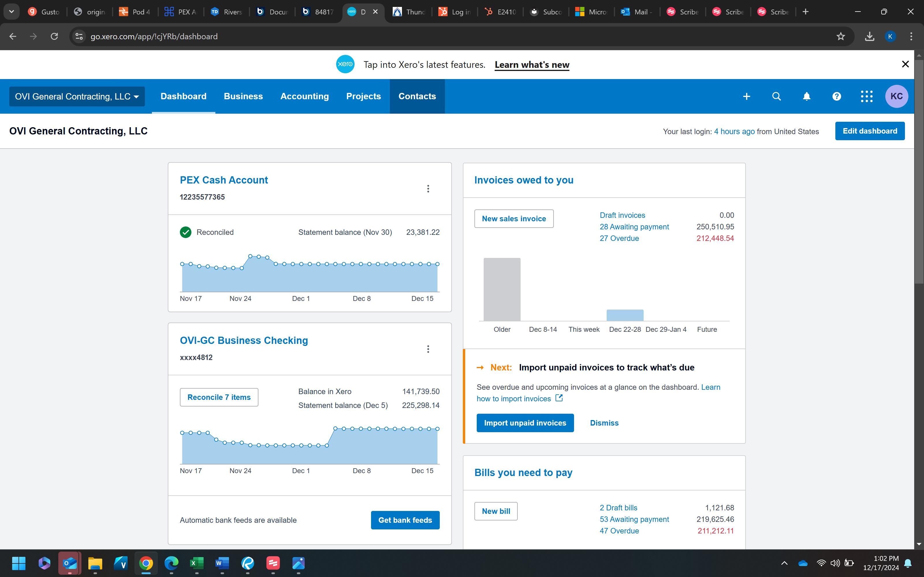Open the Accounting menu
Viewport: 924px width, 577px height.
pyautogui.click(x=304, y=97)
